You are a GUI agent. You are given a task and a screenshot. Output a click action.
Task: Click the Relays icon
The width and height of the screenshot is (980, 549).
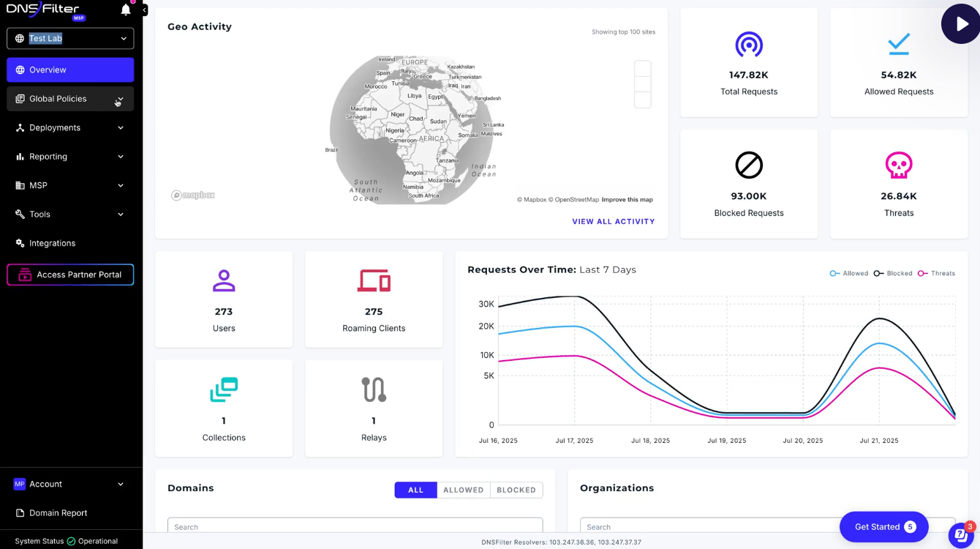(x=374, y=389)
